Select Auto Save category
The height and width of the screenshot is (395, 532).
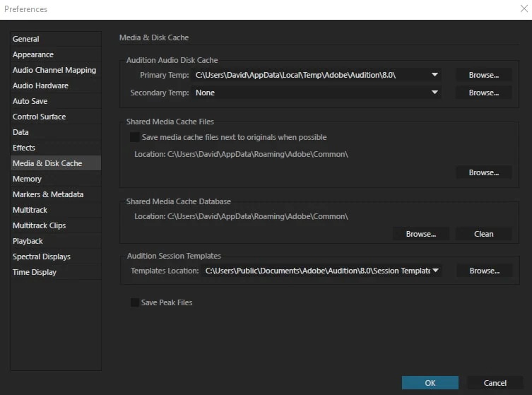(x=56, y=101)
